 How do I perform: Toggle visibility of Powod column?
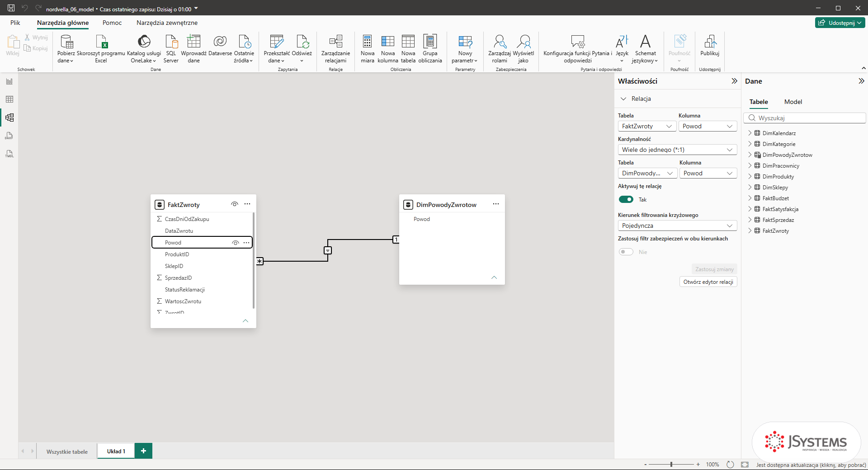pyautogui.click(x=236, y=243)
